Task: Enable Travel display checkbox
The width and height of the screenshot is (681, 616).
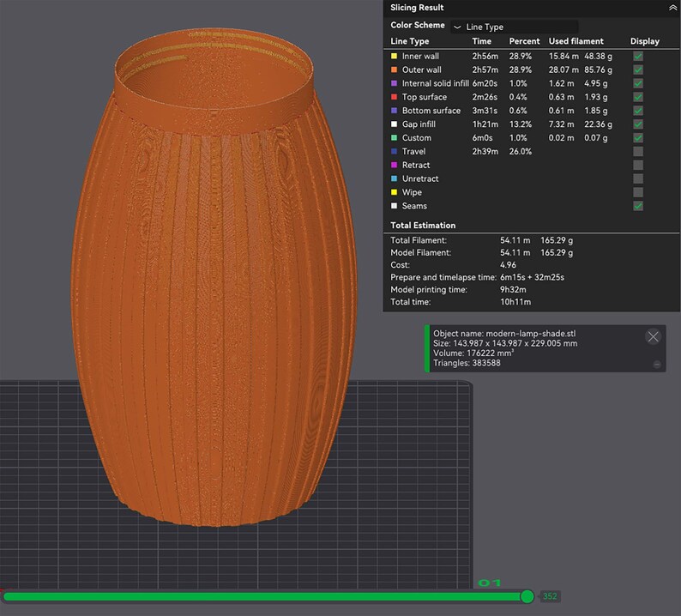Action: pyautogui.click(x=637, y=151)
